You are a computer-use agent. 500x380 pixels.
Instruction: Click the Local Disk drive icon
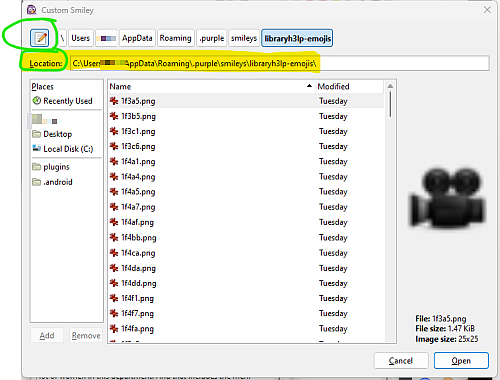click(36, 148)
